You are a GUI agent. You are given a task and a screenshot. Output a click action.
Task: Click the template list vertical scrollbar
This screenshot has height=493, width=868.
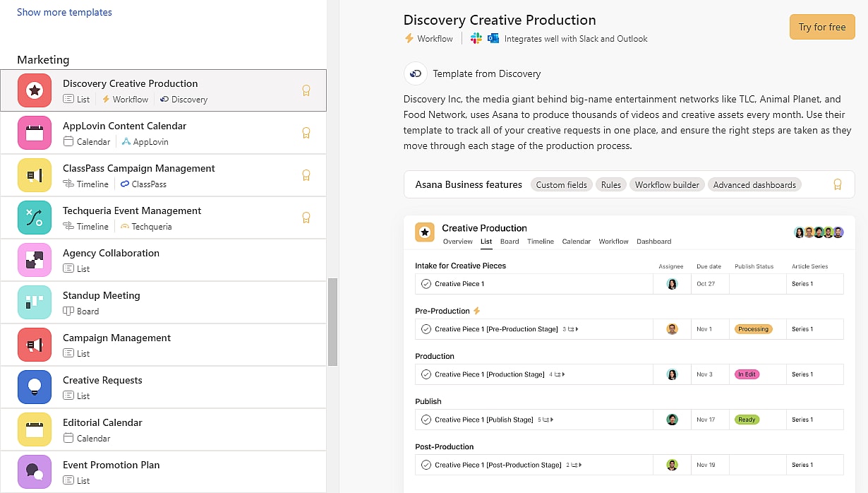tap(333, 321)
